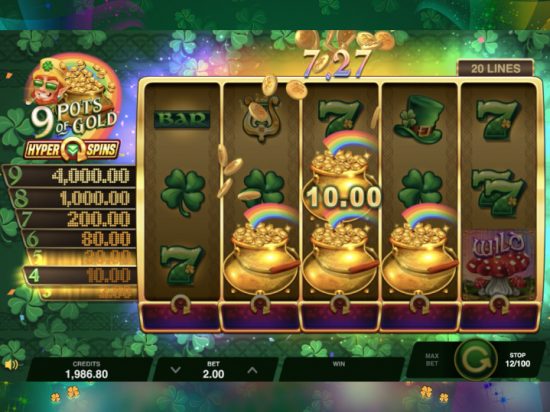The height and width of the screenshot is (412, 550).
Task: Stop autoplay at 12/100 counter
Action: pyautogui.click(x=517, y=360)
